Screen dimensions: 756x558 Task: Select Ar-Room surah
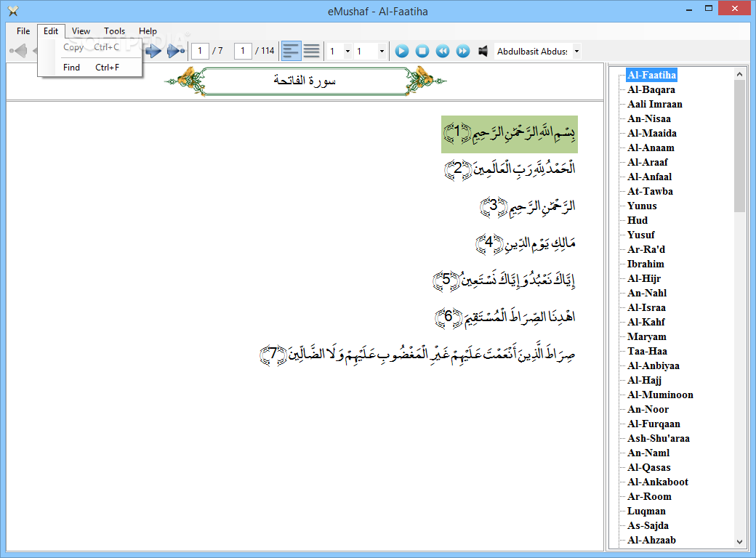[x=649, y=496]
